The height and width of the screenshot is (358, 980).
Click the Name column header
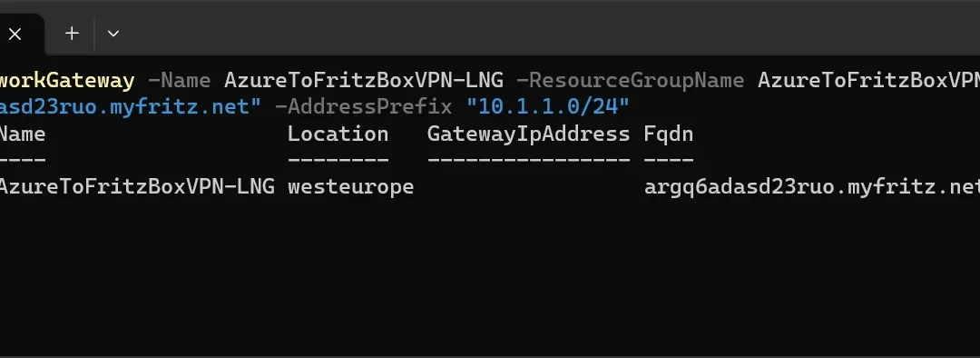pyautogui.click(x=23, y=134)
